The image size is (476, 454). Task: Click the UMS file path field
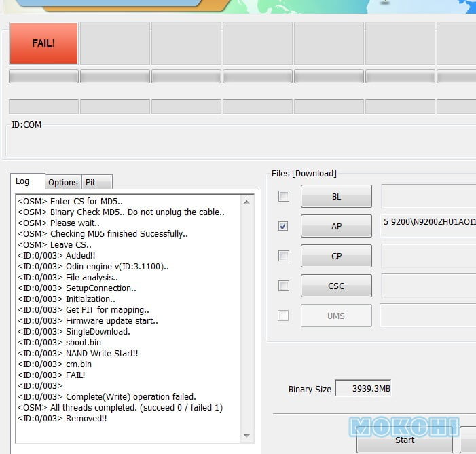click(x=428, y=316)
